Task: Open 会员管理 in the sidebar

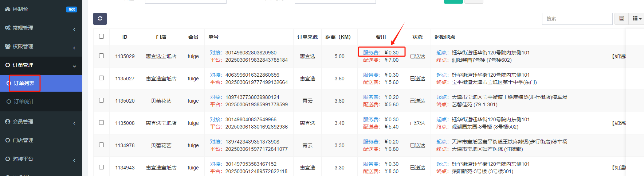Action: coord(41,122)
